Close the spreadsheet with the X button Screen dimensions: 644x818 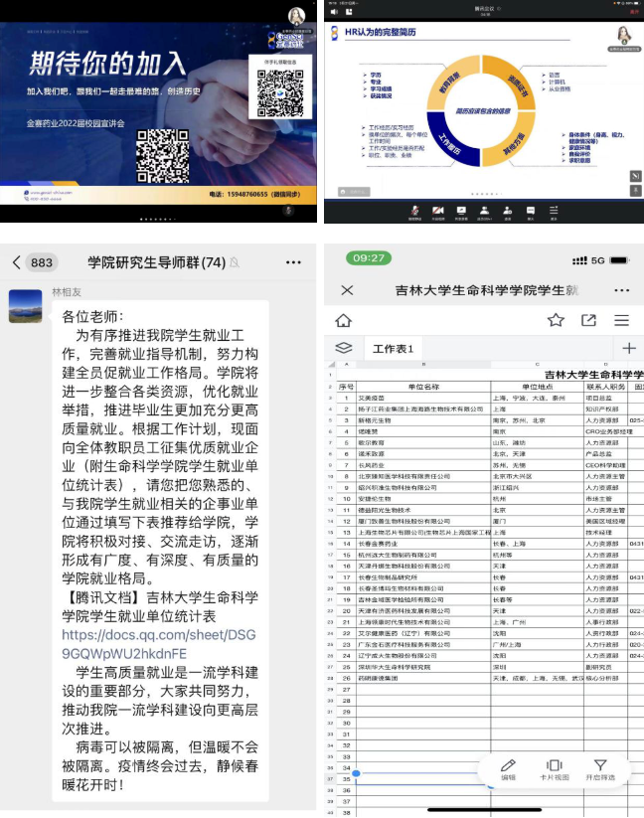[346, 290]
